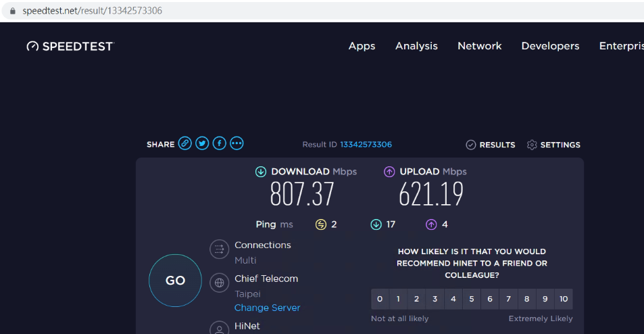Click the Connections mode icon
Viewport: 644px width, 334px height.
220,249
